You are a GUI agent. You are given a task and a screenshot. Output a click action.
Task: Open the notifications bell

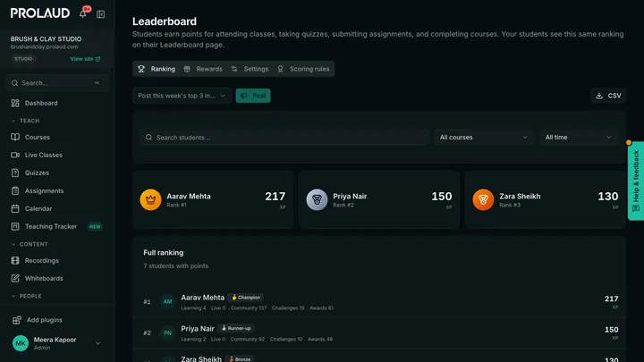[83, 14]
